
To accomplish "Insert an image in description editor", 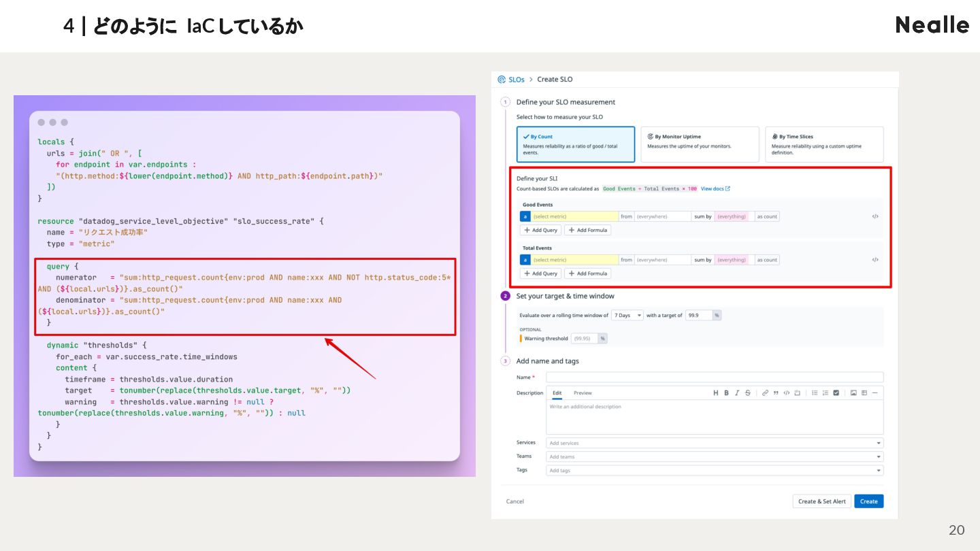I will point(853,393).
